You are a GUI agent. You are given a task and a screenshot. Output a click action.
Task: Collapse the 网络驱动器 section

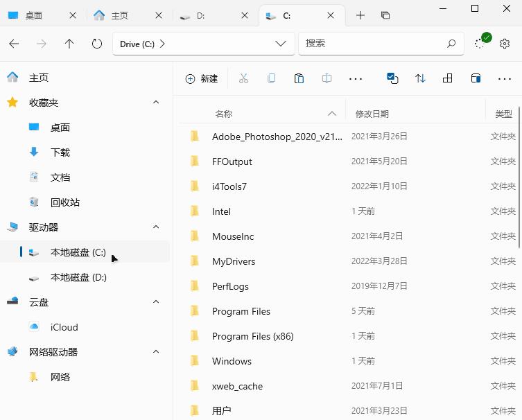156,352
